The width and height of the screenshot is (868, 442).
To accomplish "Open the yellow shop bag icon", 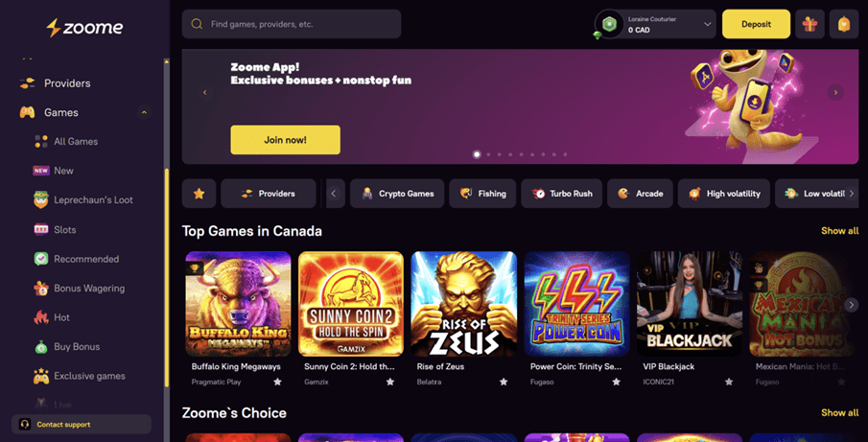I will [843, 24].
